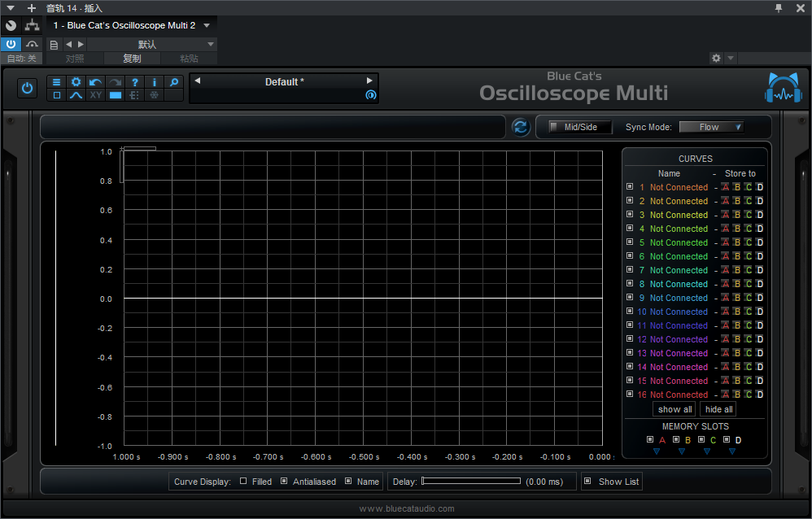
Task: Open the plugin settings gear
Action: click(x=76, y=82)
